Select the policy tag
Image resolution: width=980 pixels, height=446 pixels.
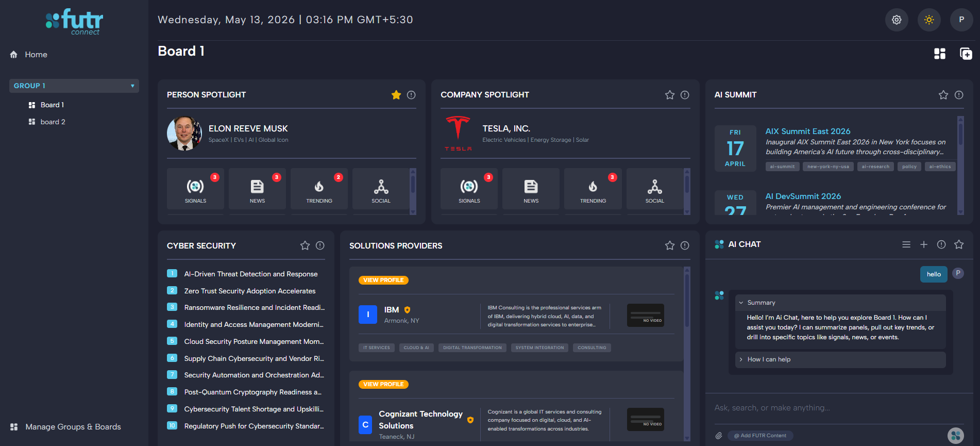[909, 167]
